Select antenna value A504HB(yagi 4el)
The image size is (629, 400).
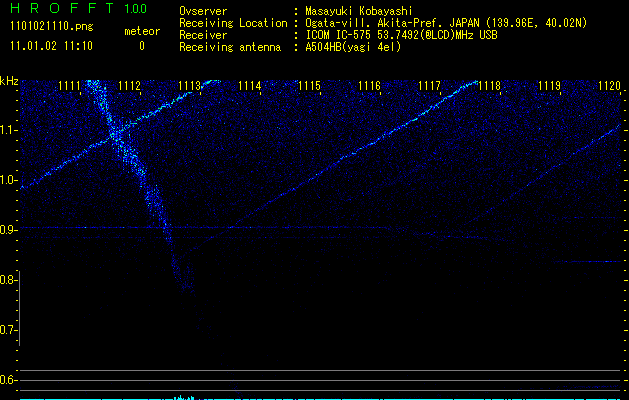click(353, 47)
